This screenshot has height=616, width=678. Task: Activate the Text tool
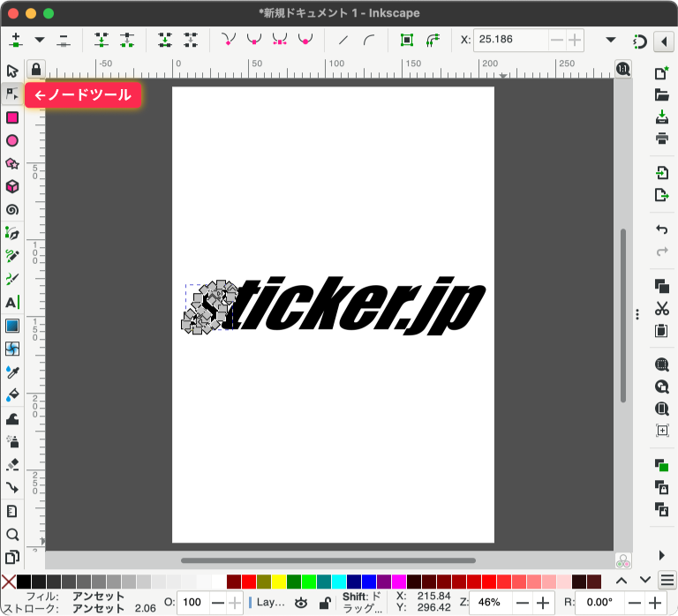point(12,302)
